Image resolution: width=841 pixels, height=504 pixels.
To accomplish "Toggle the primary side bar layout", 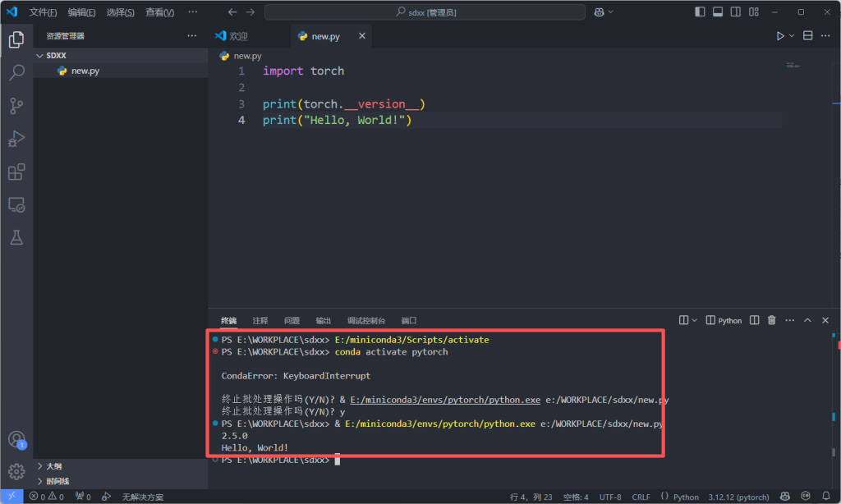I will coord(700,12).
